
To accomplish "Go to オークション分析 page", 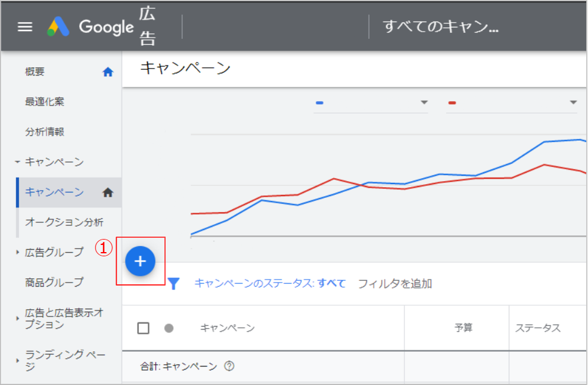I will (x=64, y=222).
